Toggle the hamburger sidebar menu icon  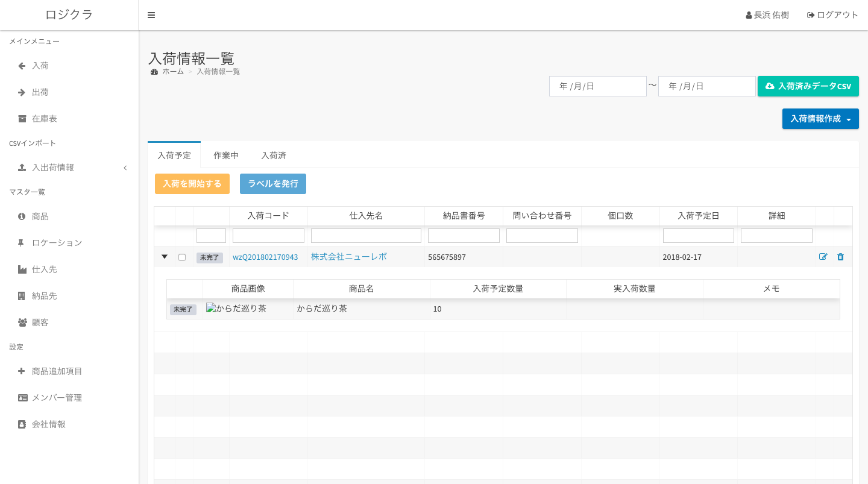[x=151, y=15]
